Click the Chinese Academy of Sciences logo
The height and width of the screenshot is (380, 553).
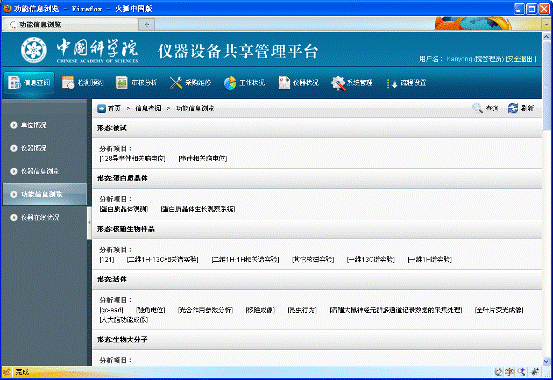tap(34, 50)
